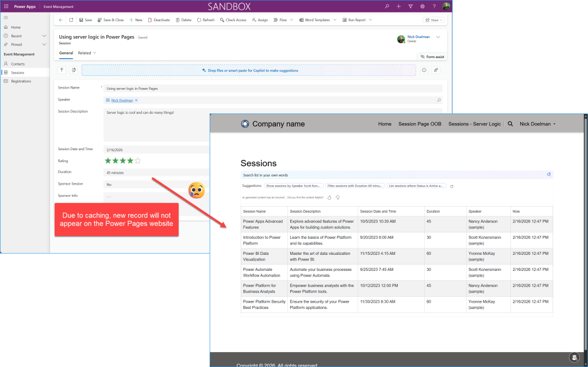This screenshot has width=588, height=367.
Task: Click the Deactivate button
Action: [159, 20]
